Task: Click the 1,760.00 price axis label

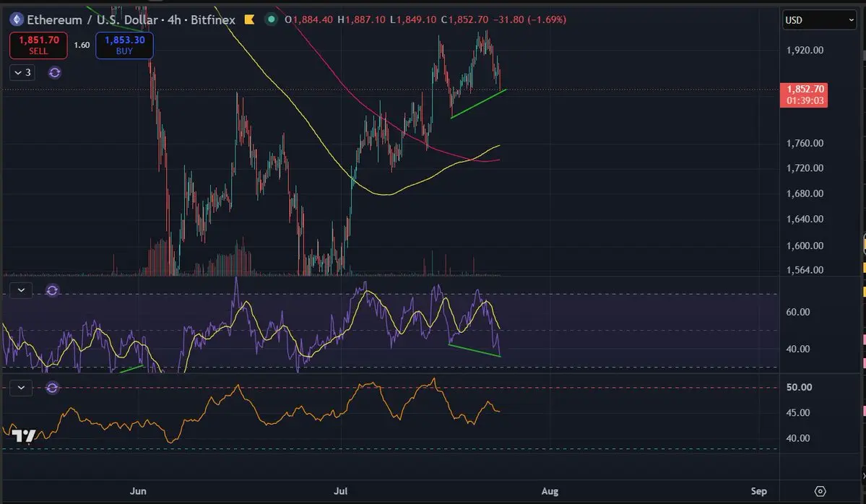Action: [x=805, y=144]
